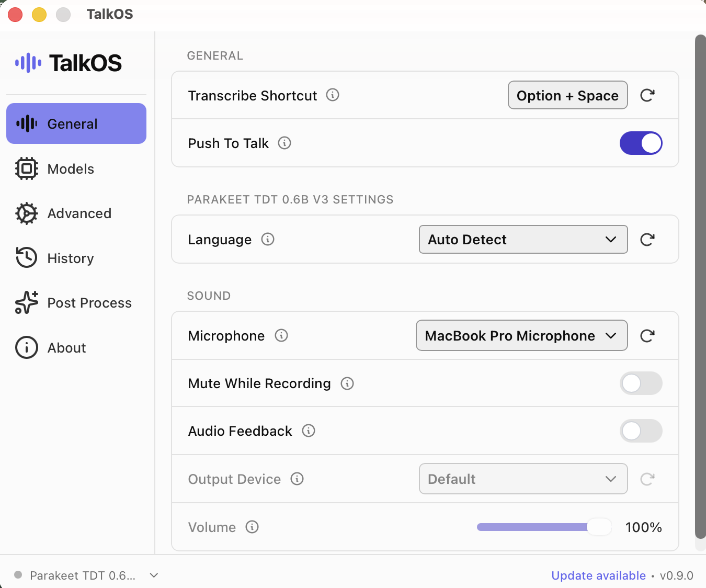Click the Advanced gear icon
Screen dimensions: 706x588
point(27,213)
